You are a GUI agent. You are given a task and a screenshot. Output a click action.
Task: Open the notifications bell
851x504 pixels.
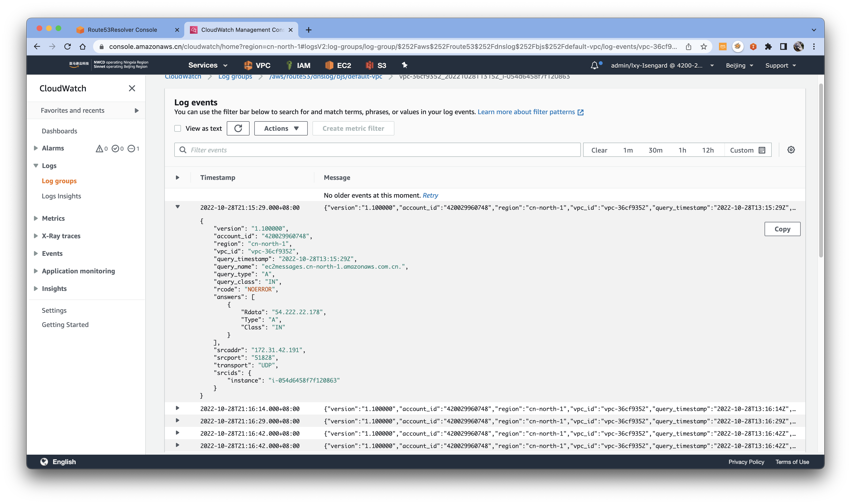click(595, 65)
